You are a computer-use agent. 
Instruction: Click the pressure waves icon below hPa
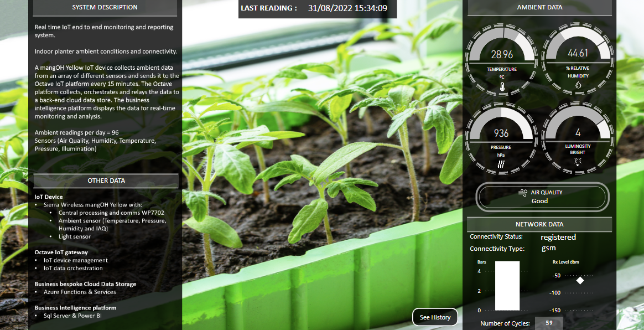tap(501, 164)
